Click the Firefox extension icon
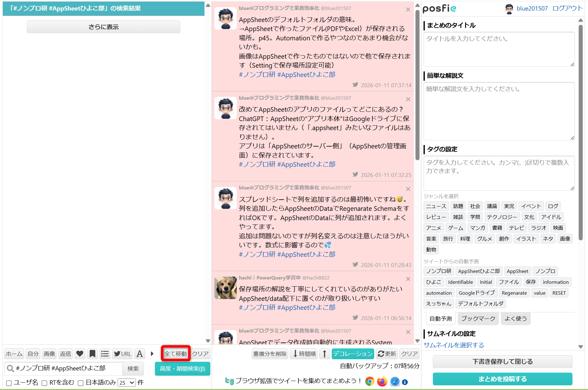The width and height of the screenshot is (588, 390). tap(382, 381)
